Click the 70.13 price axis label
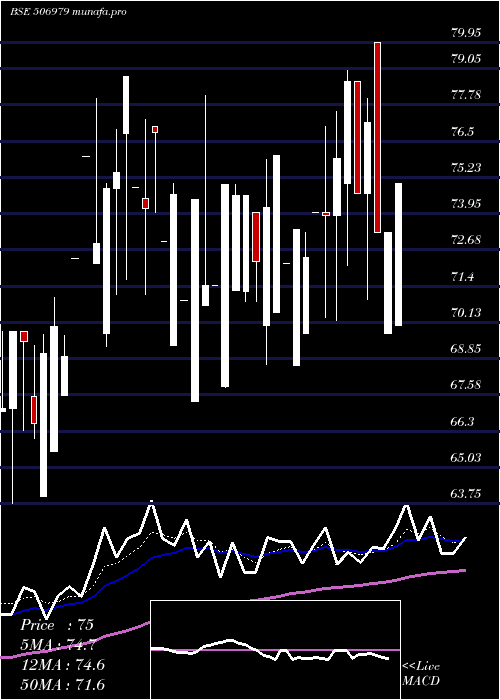Image resolution: width=500 pixels, height=700 pixels. (466, 312)
